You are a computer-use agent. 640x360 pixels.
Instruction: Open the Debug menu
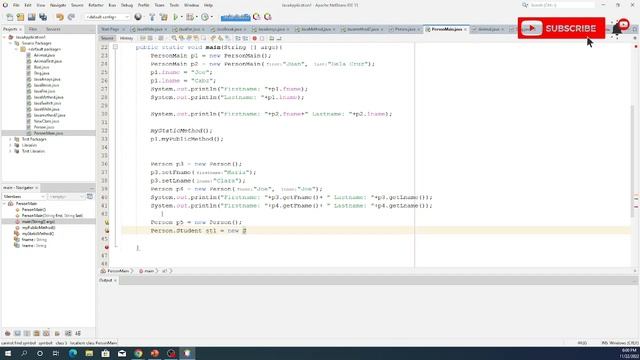click(x=127, y=5)
